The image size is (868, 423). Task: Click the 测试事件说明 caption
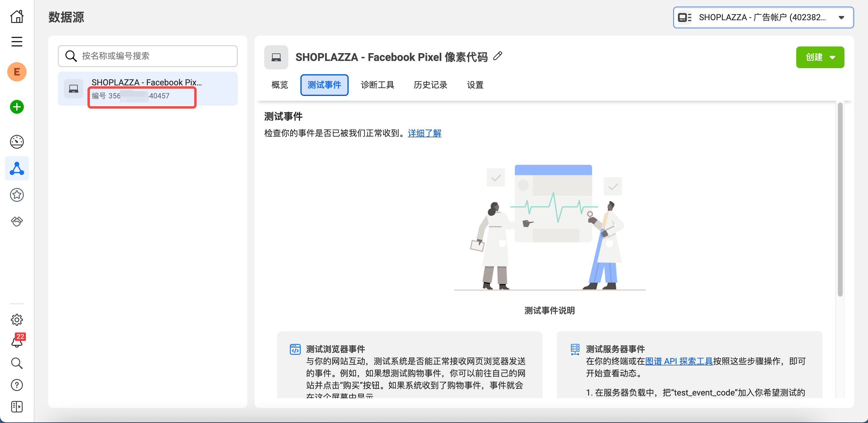(549, 311)
